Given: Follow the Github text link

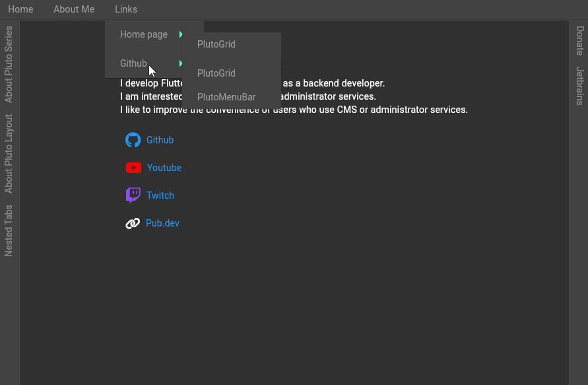Looking at the screenshot, I should coord(159,140).
